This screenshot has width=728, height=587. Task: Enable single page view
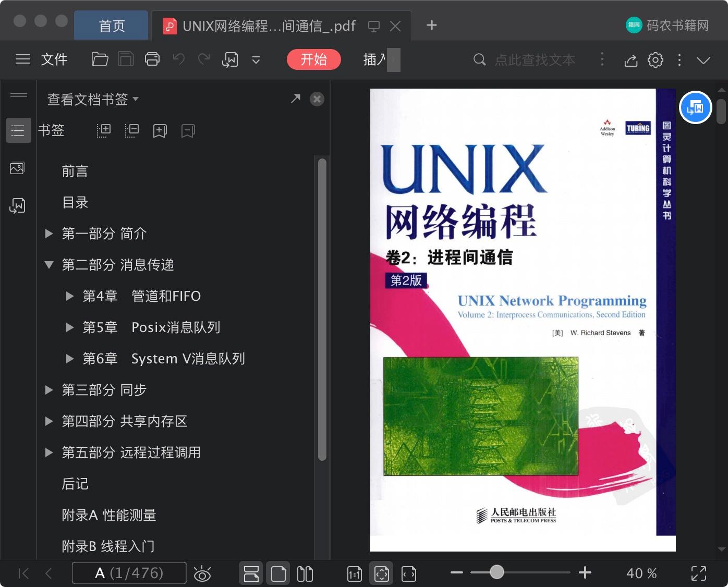pos(278,573)
